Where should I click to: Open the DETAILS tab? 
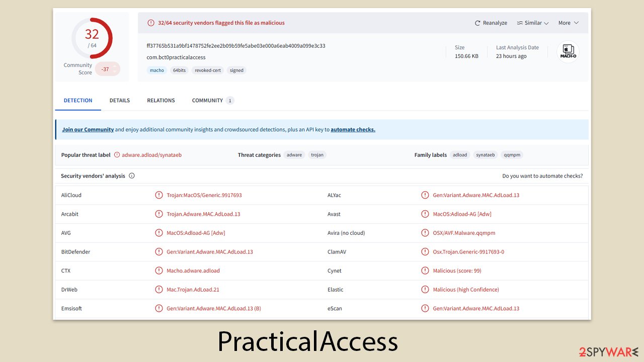(x=120, y=101)
